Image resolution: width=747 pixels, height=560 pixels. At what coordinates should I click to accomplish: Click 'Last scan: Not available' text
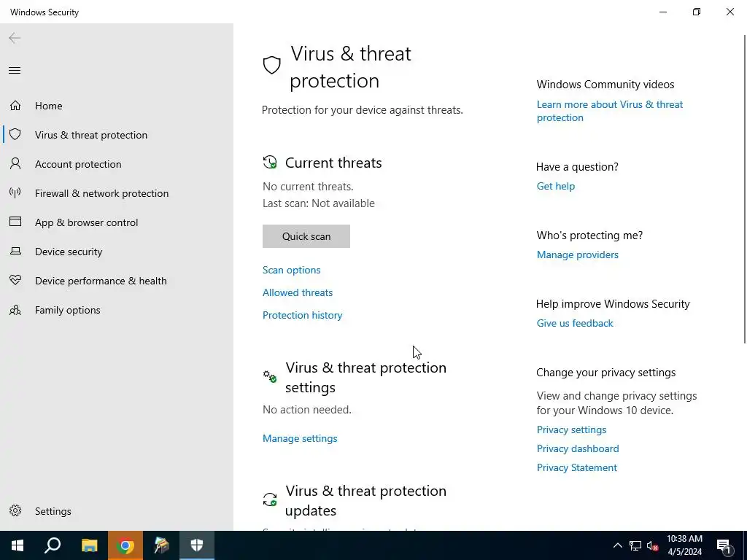pyautogui.click(x=319, y=203)
